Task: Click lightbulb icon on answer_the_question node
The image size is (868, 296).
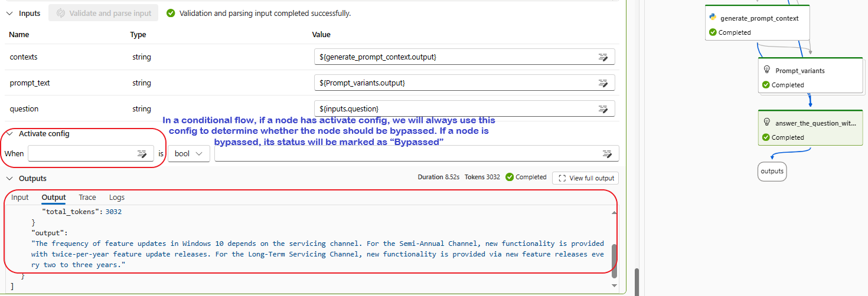Action: pos(767,123)
